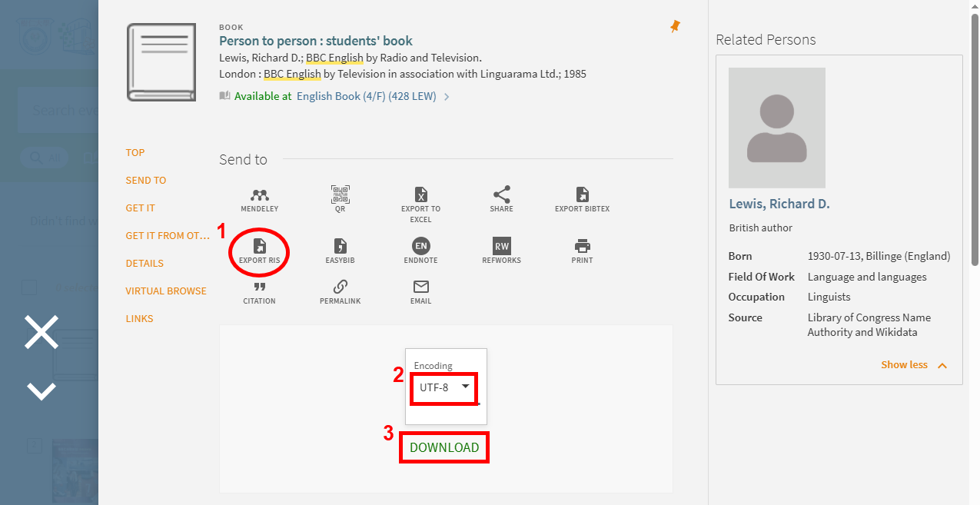Select the Export RIS icon
The image size is (980, 505).
click(259, 248)
